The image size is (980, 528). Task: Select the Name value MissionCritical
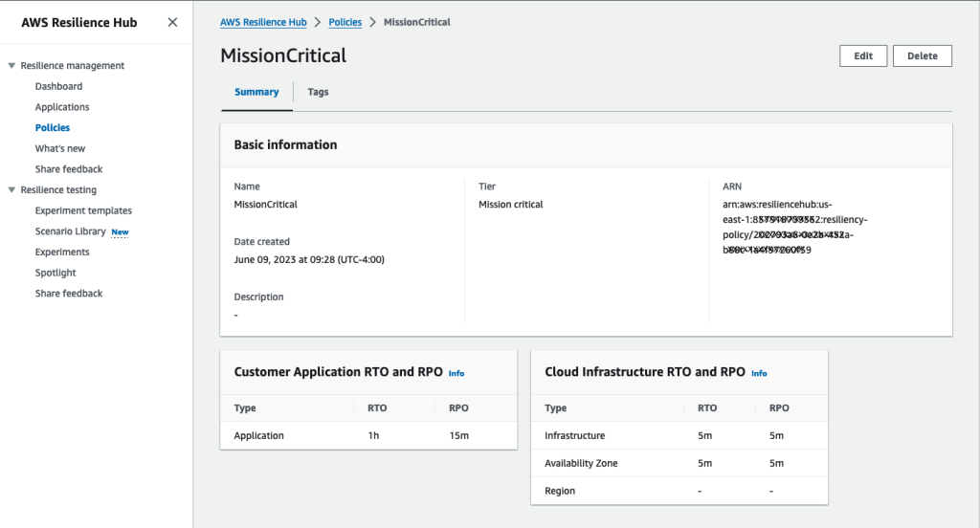(x=266, y=205)
